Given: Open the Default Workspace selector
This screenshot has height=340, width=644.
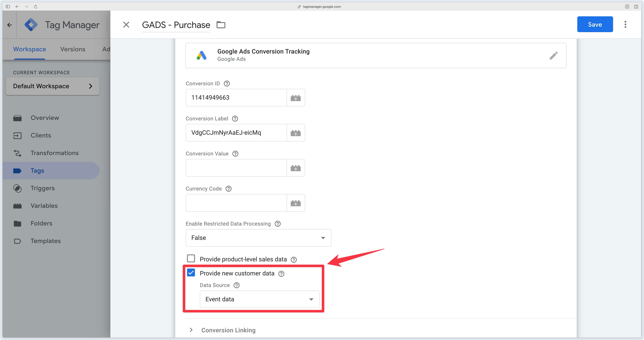Looking at the screenshot, I should 53,86.
